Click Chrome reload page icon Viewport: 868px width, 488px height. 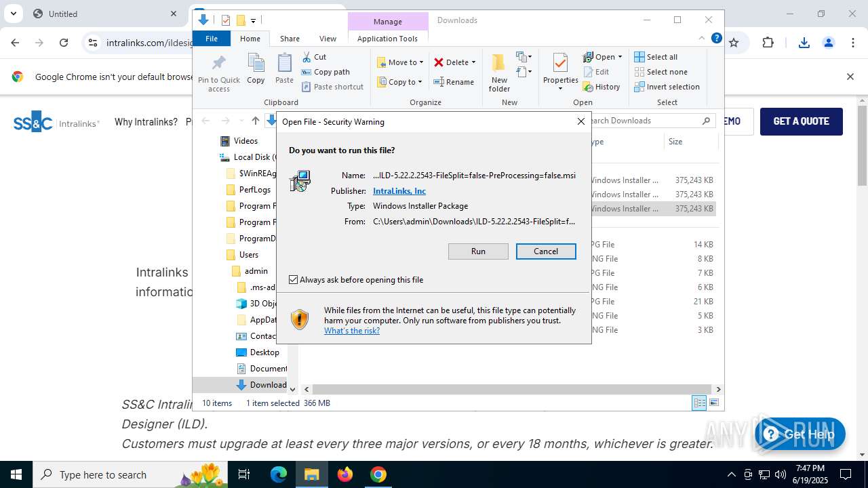tap(64, 43)
